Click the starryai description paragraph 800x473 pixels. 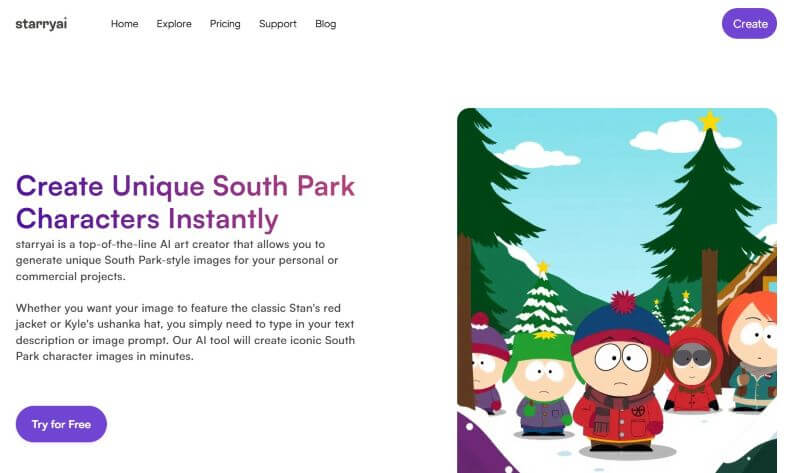pos(177,260)
